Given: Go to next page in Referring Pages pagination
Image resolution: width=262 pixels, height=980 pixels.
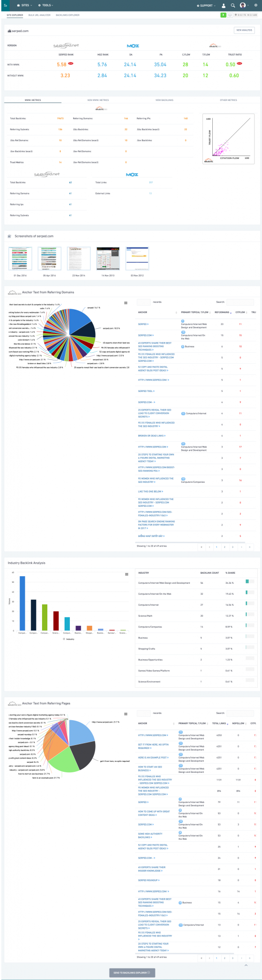Looking at the screenshot, I should coord(241,958).
